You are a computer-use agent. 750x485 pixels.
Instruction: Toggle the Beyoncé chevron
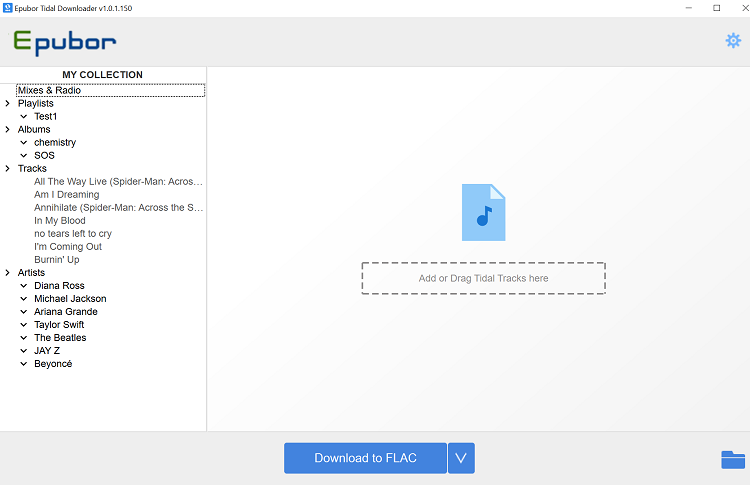tap(23, 364)
